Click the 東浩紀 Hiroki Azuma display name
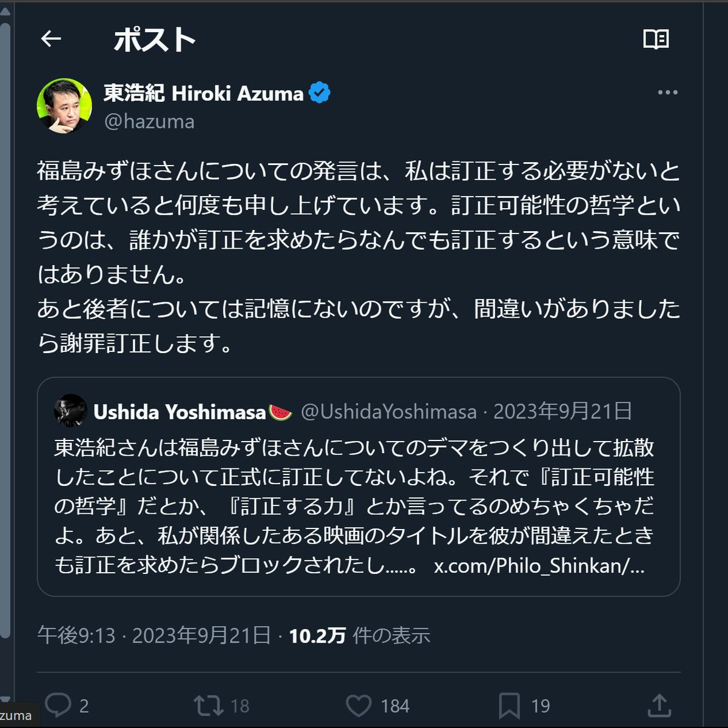The height and width of the screenshot is (728, 728). pyautogui.click(x=203, y=93)
